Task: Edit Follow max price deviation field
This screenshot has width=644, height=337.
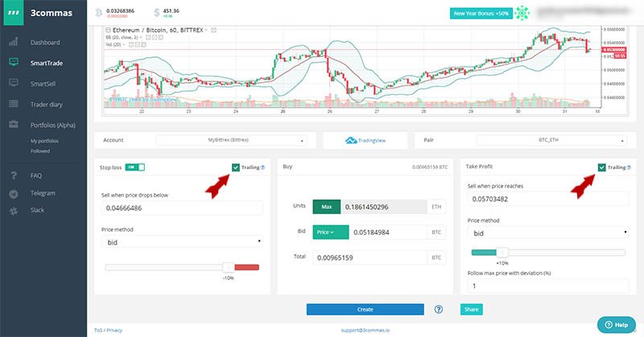Action: click(548, 286)
